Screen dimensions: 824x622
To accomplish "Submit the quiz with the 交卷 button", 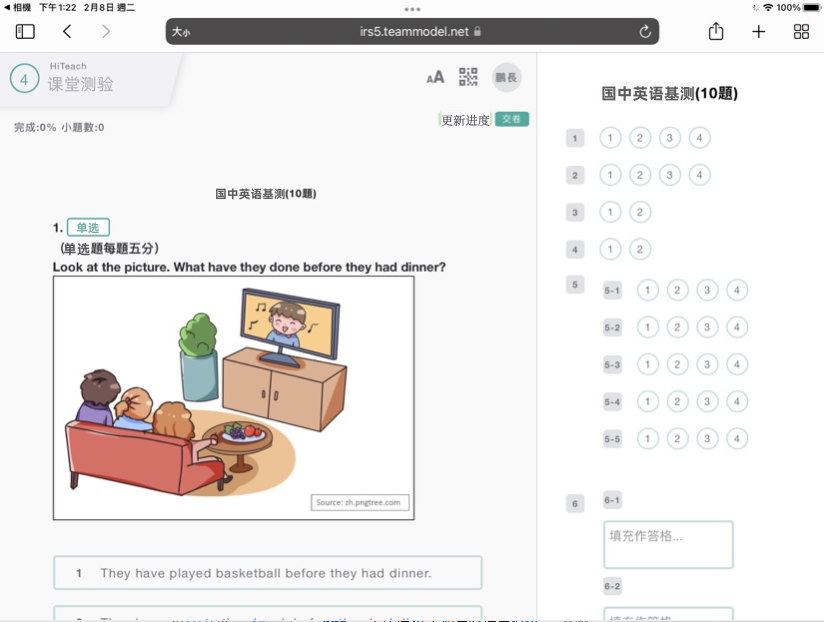I will (511, 119).
